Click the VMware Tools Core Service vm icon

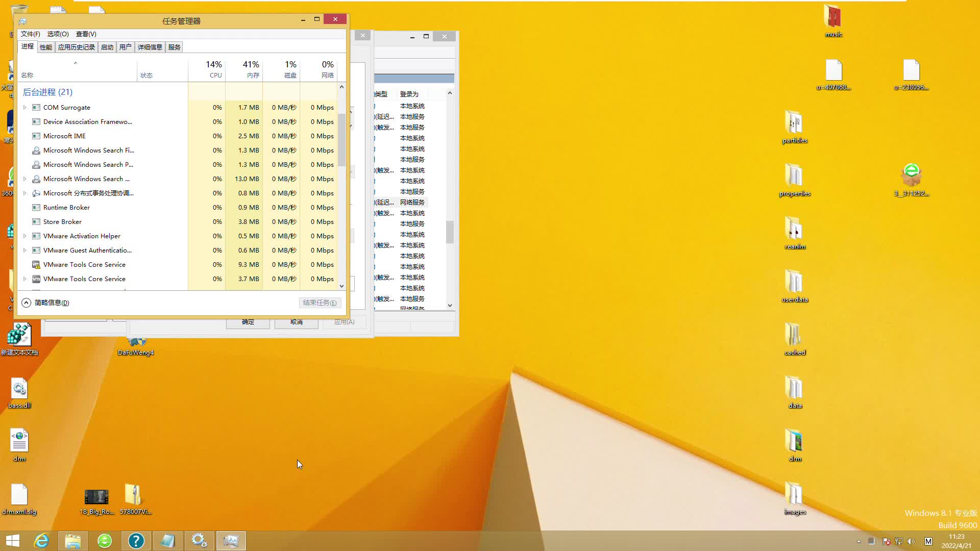(x=36, y=279)
